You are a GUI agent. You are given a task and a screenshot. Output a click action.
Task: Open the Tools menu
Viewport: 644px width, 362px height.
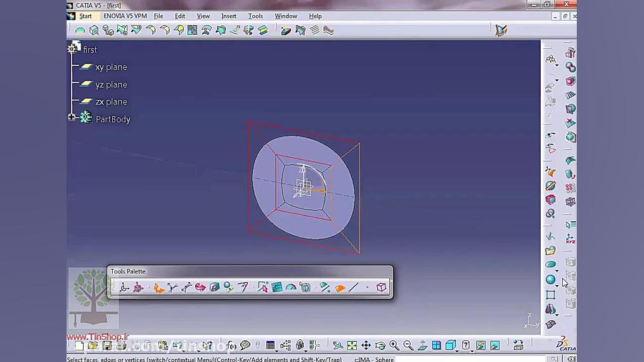255,16
